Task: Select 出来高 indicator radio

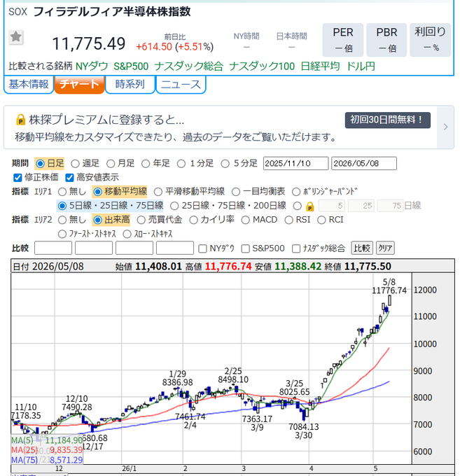Action: (x=97, y=220)
